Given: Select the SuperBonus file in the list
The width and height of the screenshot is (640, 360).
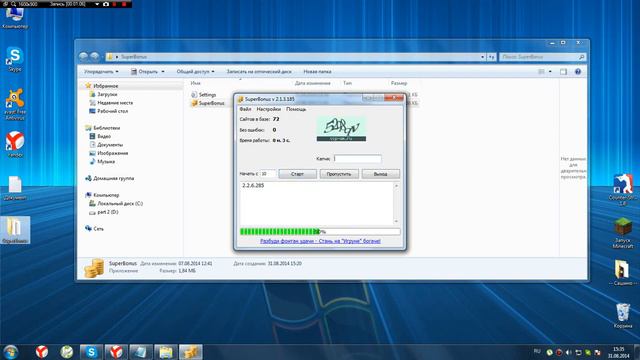Looking at the screenshot, I should (208, 103).
